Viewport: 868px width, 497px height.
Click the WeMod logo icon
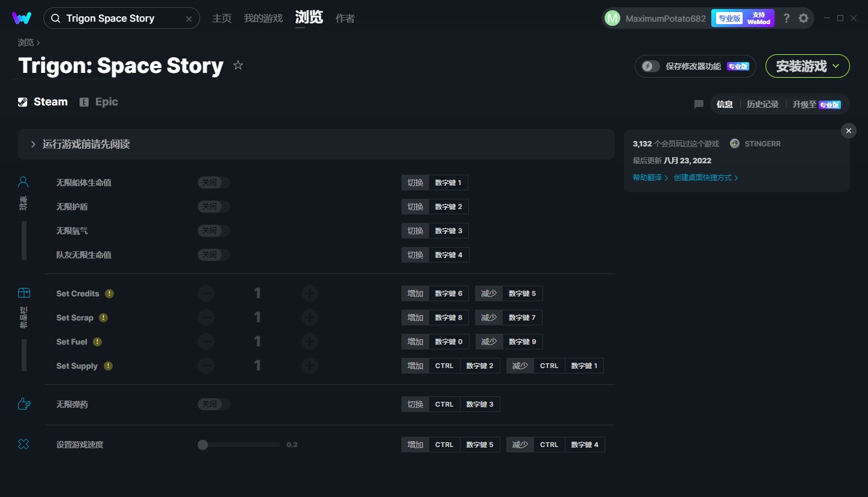(22, 18)
